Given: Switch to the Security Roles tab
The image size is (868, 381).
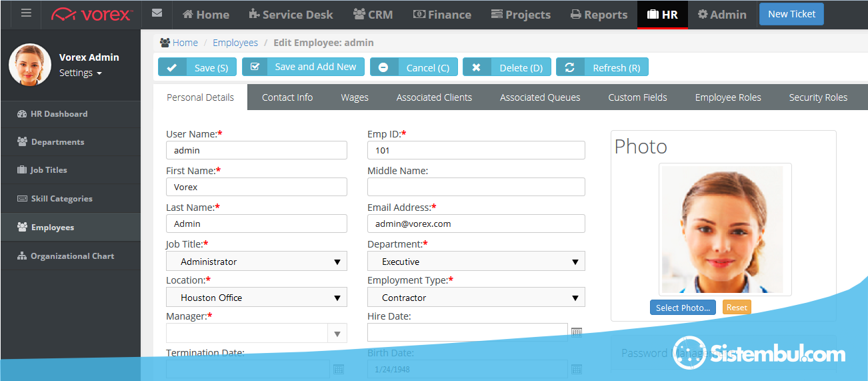Looking at the screenshot, I should tap(817, 97).
